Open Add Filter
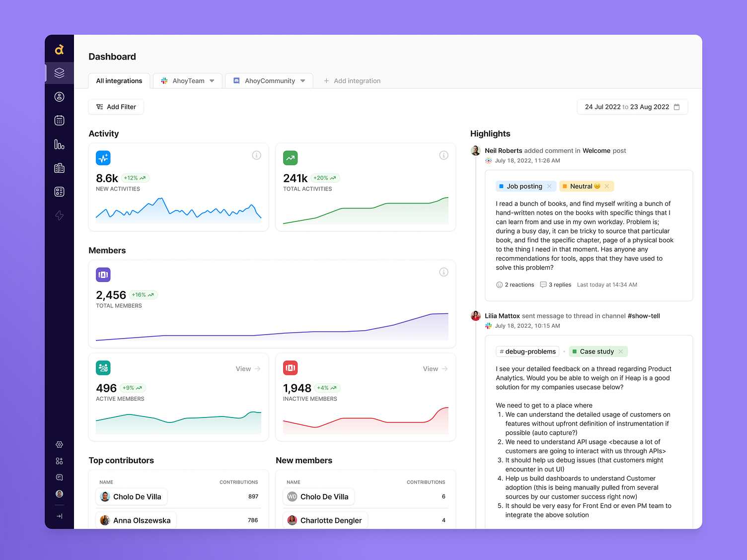 [116, 107]
